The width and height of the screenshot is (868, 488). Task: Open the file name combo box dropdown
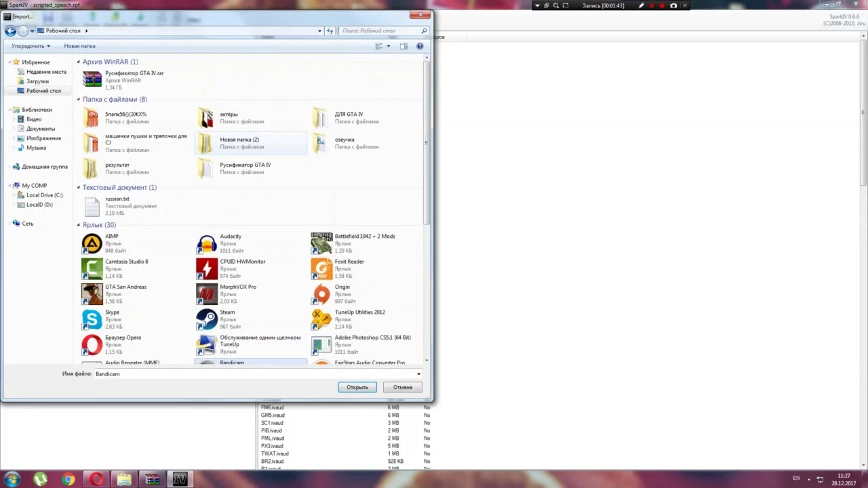[418, 374]
